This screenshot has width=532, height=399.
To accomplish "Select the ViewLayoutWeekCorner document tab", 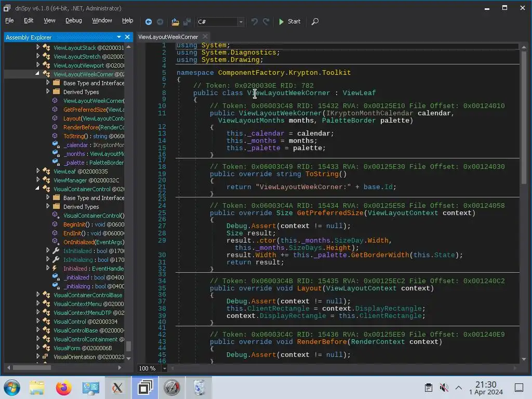I will point(168,37).
